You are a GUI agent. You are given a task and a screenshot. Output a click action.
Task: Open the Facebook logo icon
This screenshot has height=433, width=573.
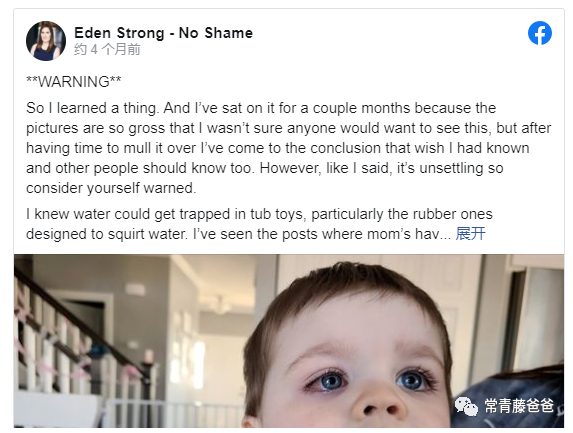tap(539, 33)
